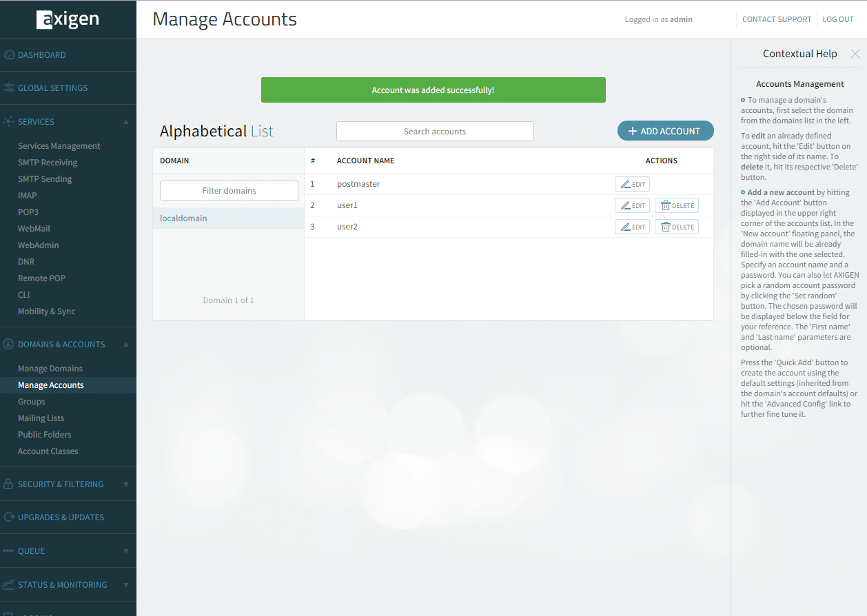Click the Queue icon in the sidebar
This screenshot has width=867, height=616.
(x=8, y=551)
